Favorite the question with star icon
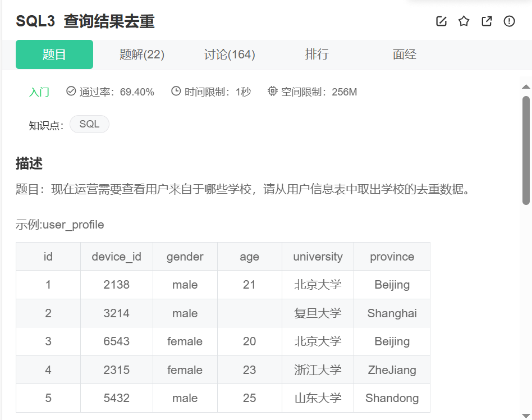 pos(464,21)
